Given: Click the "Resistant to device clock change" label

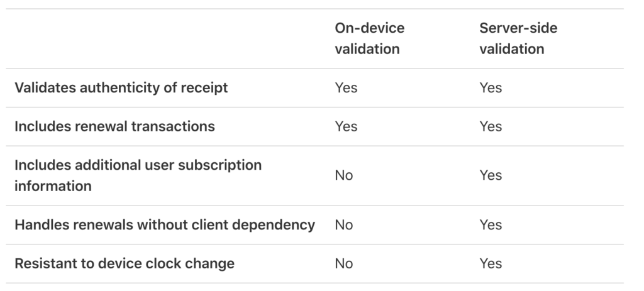Looking at the screenshot, I should [125, 263].
